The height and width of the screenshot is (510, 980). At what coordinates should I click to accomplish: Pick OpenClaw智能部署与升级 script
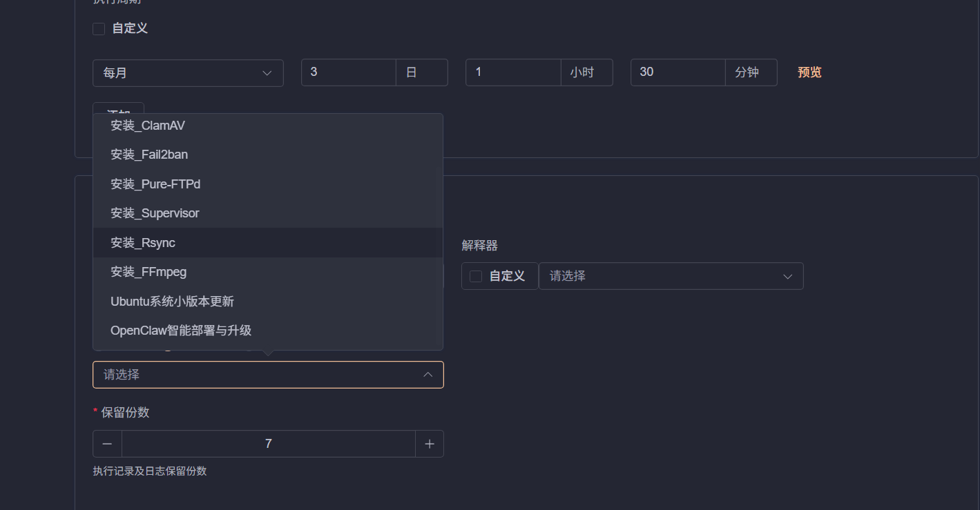click(x=181, y=331)
